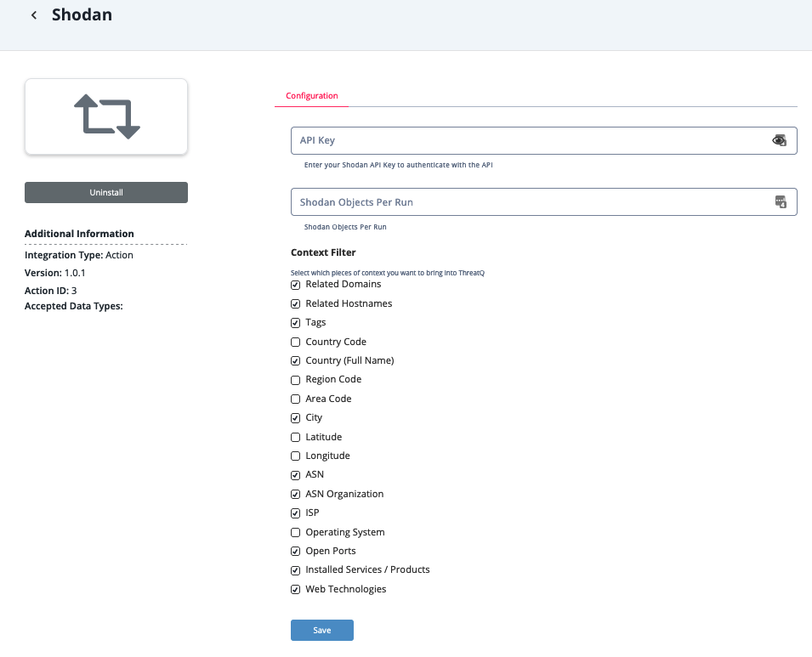Image resolution: width=812 pixels, height=657 pixels.
Task: Enable the Region Code checkbox
Action: [x=296, y=380]
